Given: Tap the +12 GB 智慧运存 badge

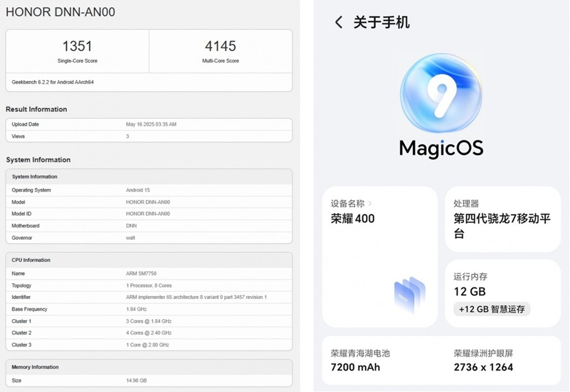Looking at the screenshot, I should (x=492, y=309).
